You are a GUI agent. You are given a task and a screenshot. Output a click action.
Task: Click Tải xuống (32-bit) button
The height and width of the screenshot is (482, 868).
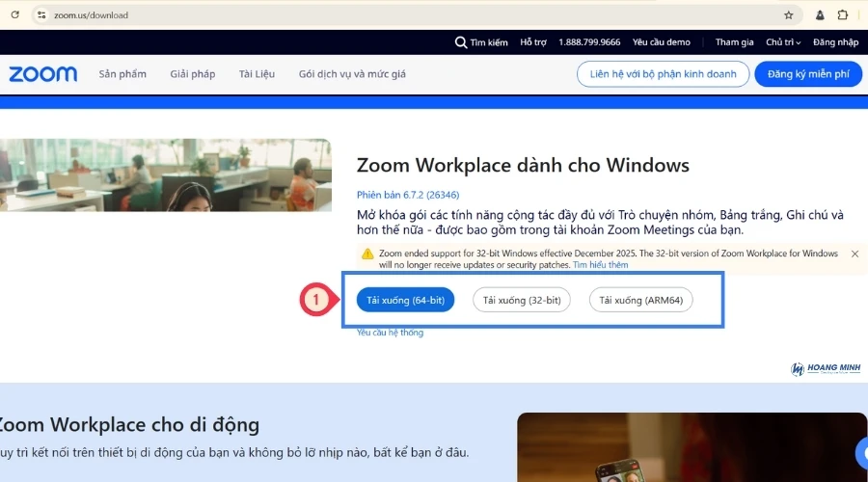coord(522,300)
